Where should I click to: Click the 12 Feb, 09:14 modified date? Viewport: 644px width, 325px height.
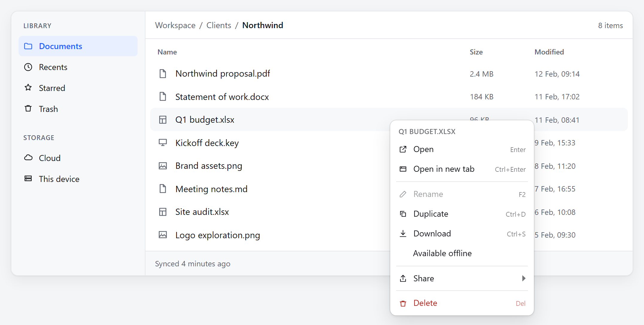557,74
